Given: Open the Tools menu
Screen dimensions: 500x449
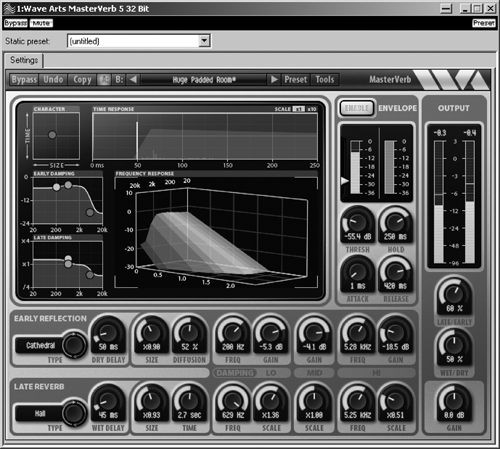Looking at the screenshot, I should [325, 80].
